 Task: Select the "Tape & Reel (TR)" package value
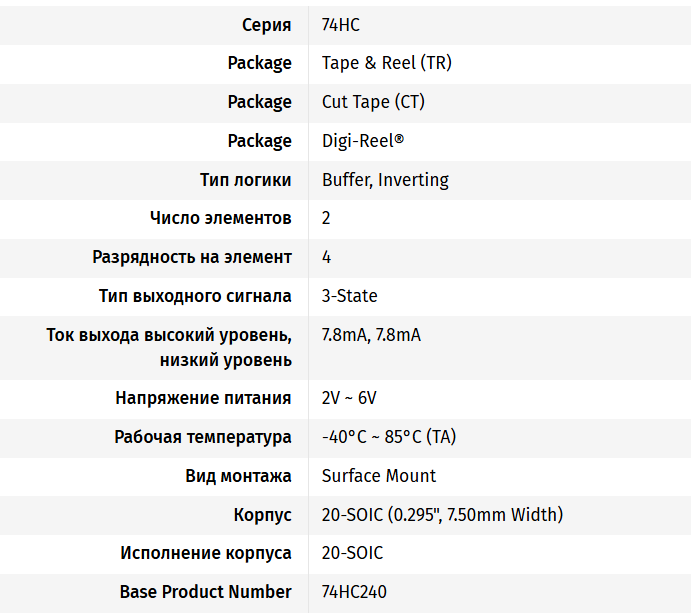point(386,63)
